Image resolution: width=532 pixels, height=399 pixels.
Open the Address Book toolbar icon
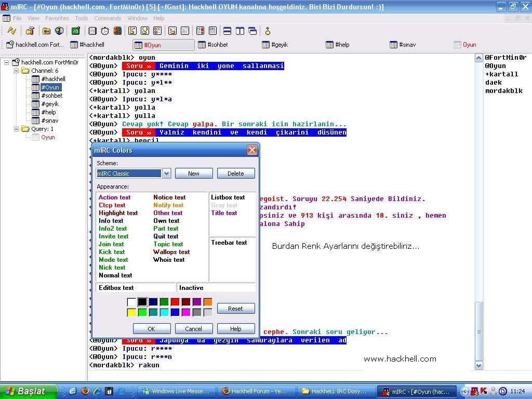(x=92, y=31)
